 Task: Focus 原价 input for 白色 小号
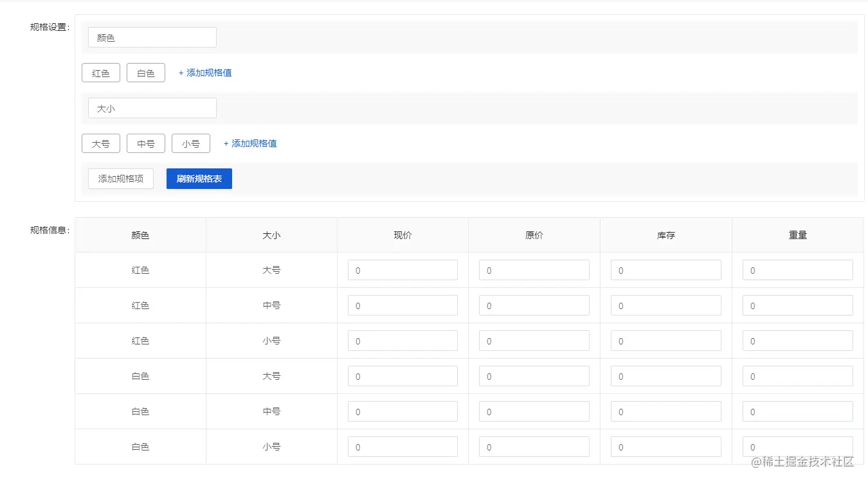pos(534,447)
